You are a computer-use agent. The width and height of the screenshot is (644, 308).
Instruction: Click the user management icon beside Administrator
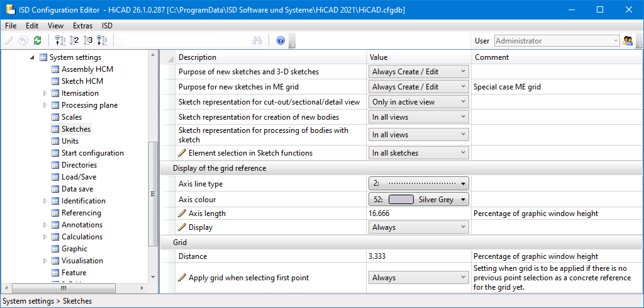point(628,41)
